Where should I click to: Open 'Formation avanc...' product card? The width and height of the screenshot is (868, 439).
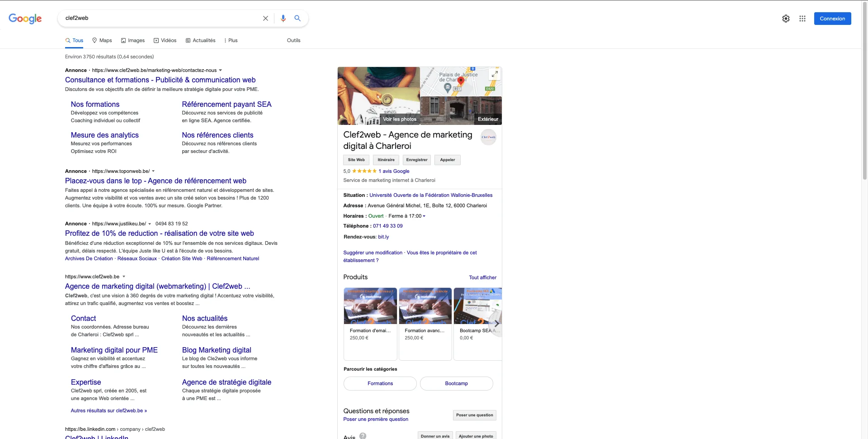coord(425,324)
